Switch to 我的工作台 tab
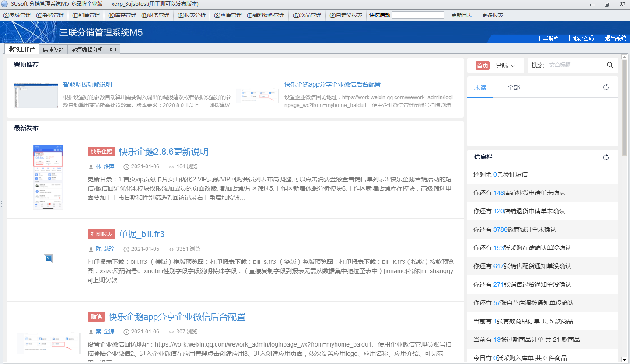Screen dimensions: 630x364 21,49
